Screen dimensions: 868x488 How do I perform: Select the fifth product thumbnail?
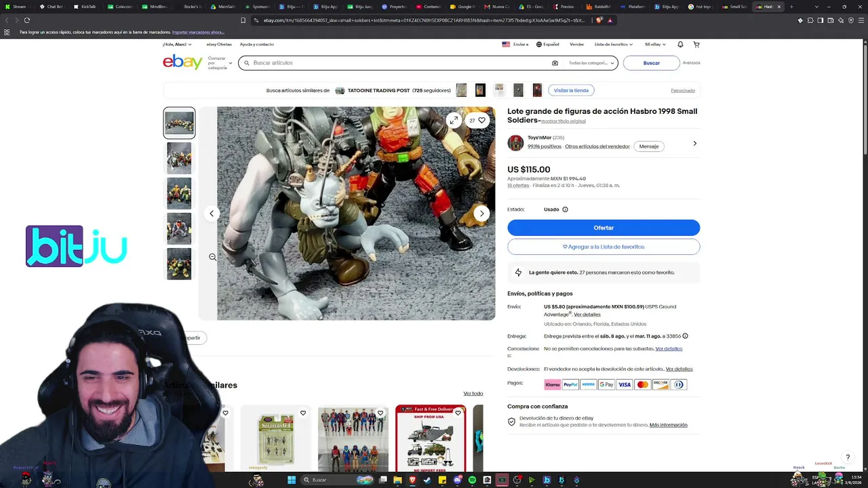pos(179,264)
